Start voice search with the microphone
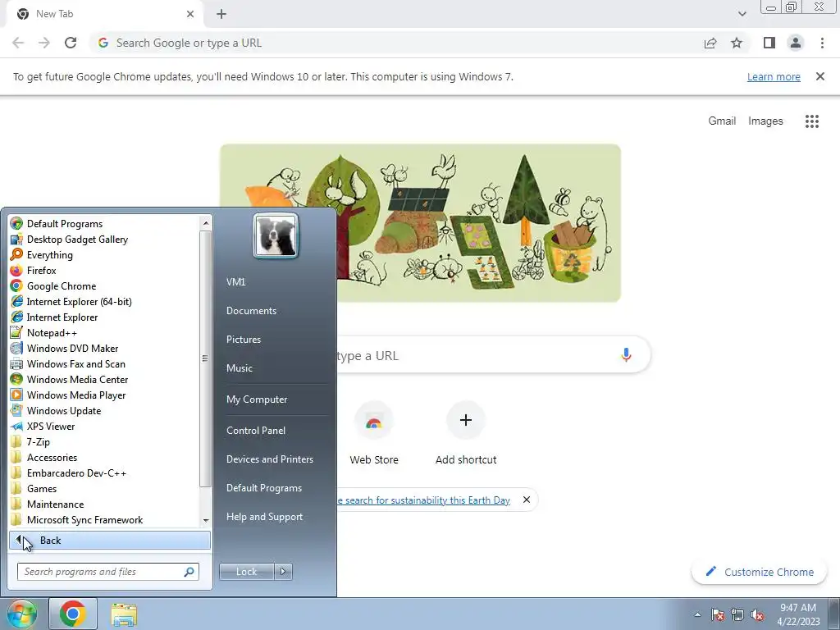Image resolution: width=840 pixels, height=630 pixels. tap(626, 354)
